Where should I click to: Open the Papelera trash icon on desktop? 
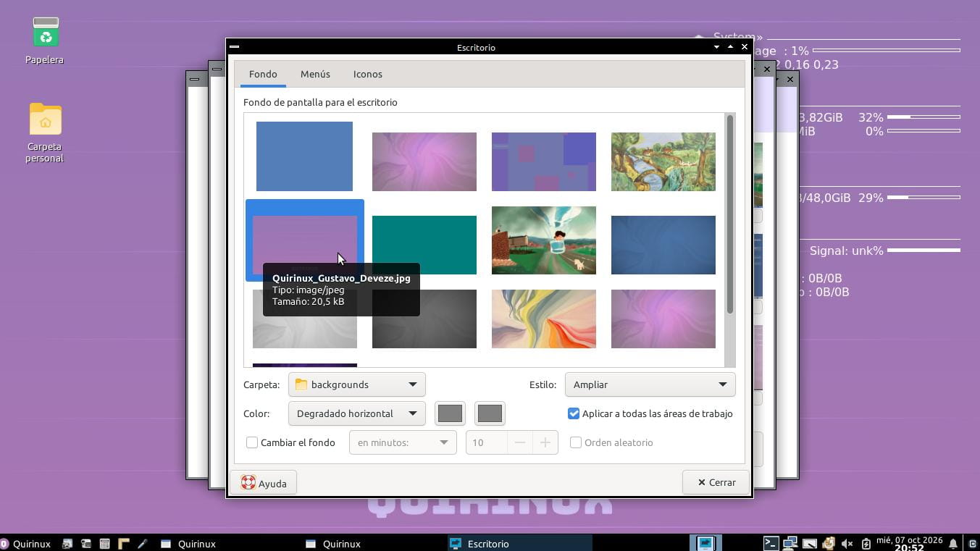point(45,33)
